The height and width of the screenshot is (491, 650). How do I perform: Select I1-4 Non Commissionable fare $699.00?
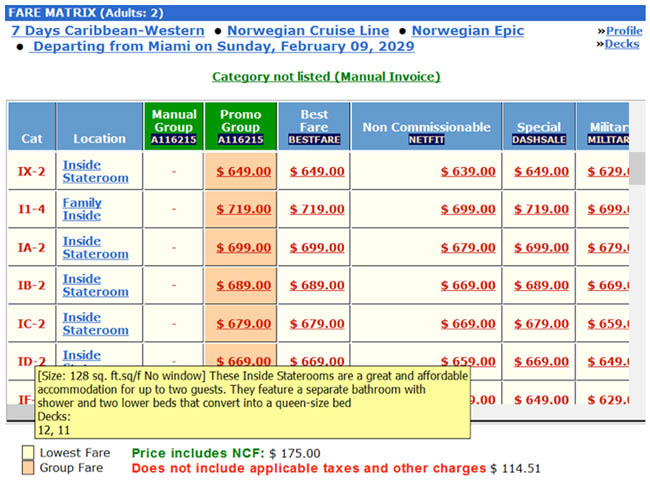tap(468, 209)
